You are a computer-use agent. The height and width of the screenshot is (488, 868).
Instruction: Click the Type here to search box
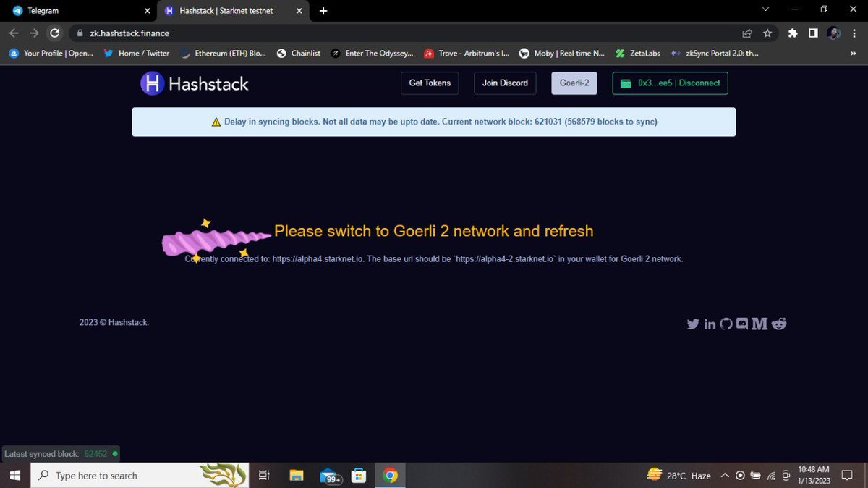140,476
